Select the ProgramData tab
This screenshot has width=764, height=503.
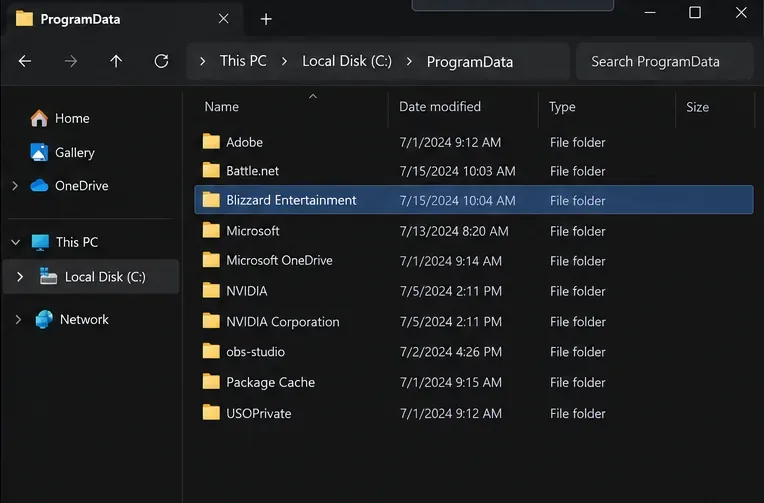pyautogui.click(x=122, y=19)
